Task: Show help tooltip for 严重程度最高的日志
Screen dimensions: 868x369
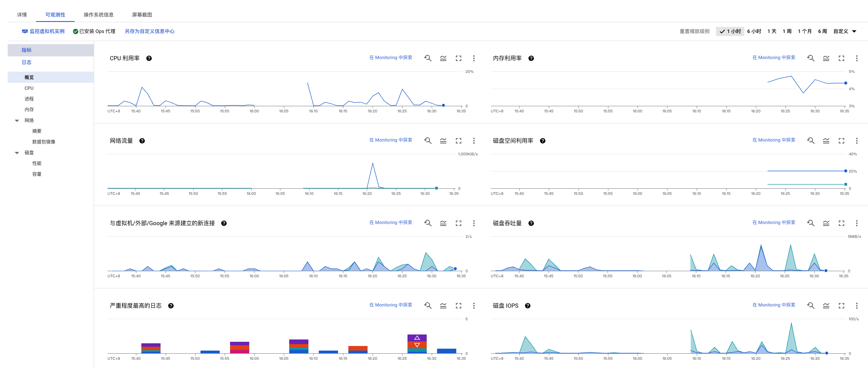Action: 171,306
